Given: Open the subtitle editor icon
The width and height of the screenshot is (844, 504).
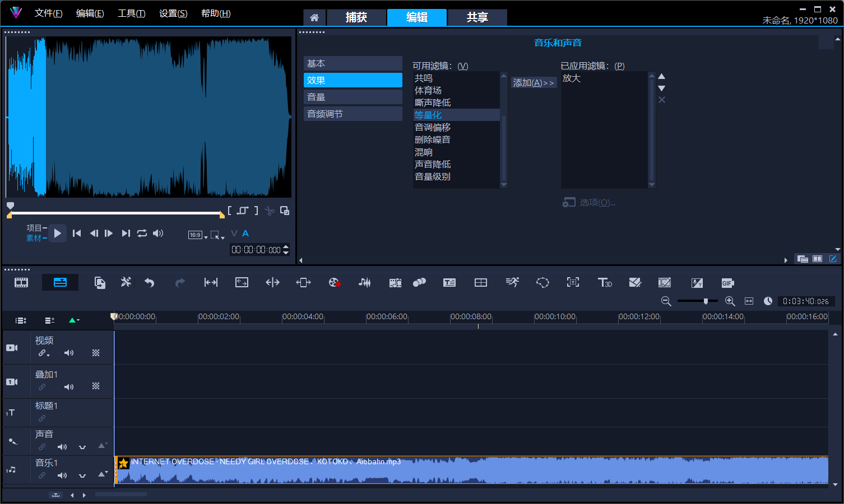Looking at the screenshot, I should pos(449,283).
